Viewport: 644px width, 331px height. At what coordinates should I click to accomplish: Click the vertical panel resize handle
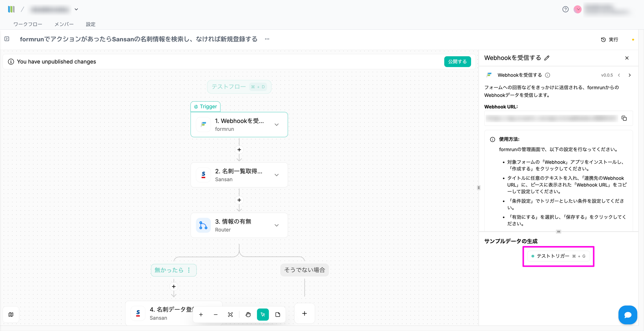pos(479,188)
